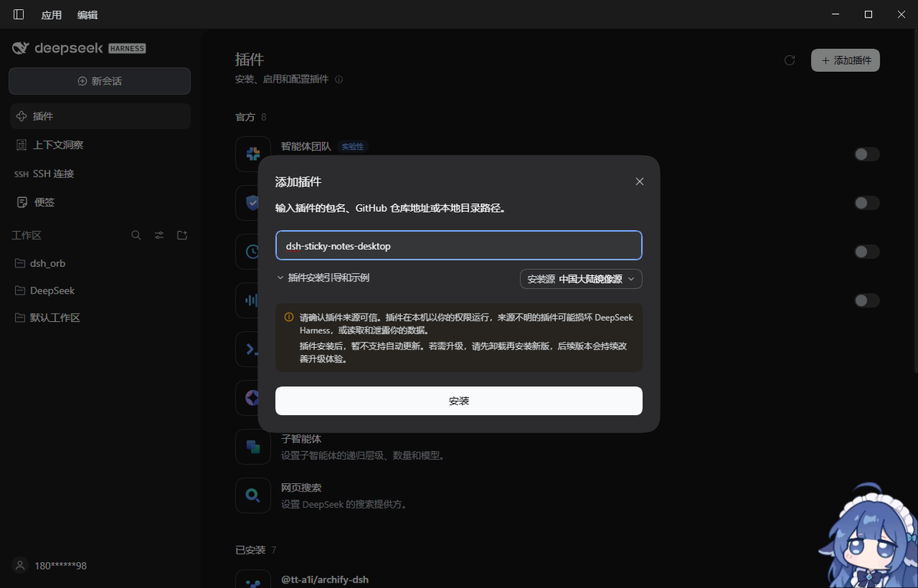Viewport: 918px width, 588px height.
Task: Select 插件 in the sidebar
Action: pyautogui.click(x=99, y=116)
